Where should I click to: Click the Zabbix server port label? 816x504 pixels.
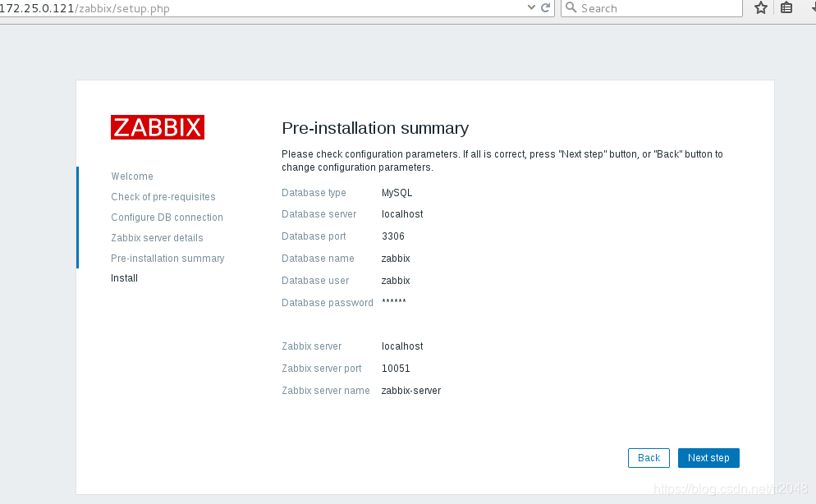click(x=322, y=369)
